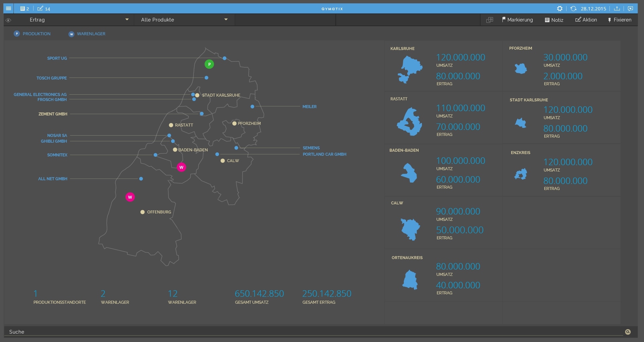This screenshot has height=342, width=644.
Task: Click Calw Ertrag 50.000.000 value
Action: (x=460, y=230)
